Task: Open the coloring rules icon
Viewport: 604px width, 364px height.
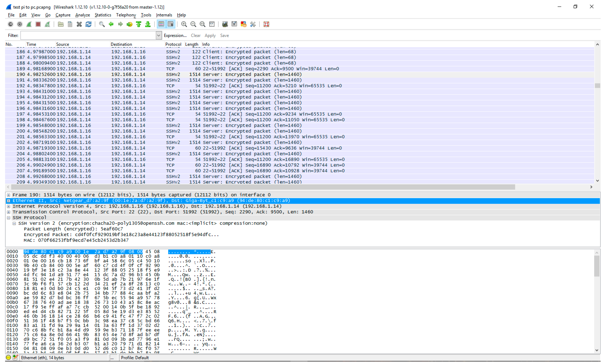Action: [x=243, y=24]
